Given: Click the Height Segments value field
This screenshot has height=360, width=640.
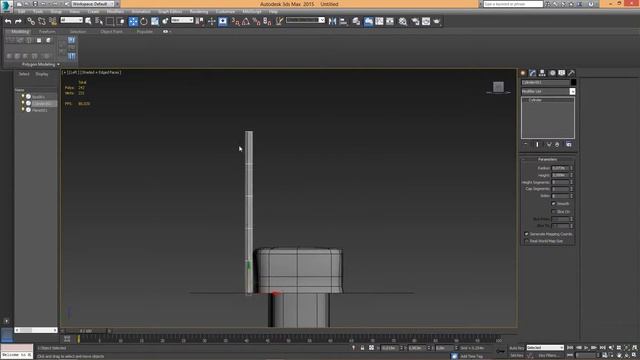Looking at the screenshot, I should click(560, 182).
